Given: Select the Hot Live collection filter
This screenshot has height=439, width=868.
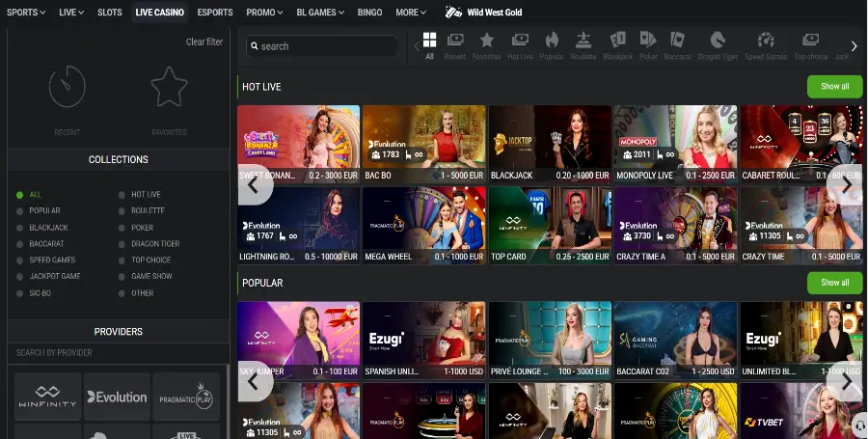Looking at the screenshot, I should 140,195.
